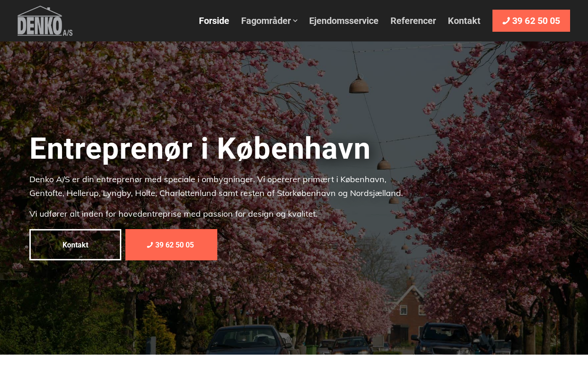The image size is (588, 368).
Task: Click the sentence about hovedentreprise and design
Action: pyautogui.click(x=173, y=214)
